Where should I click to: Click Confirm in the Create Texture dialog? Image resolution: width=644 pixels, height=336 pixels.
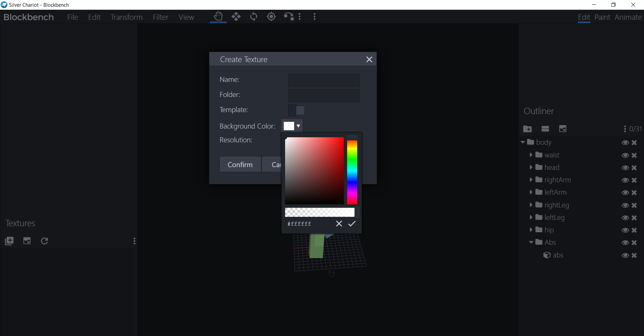[240, 164]
